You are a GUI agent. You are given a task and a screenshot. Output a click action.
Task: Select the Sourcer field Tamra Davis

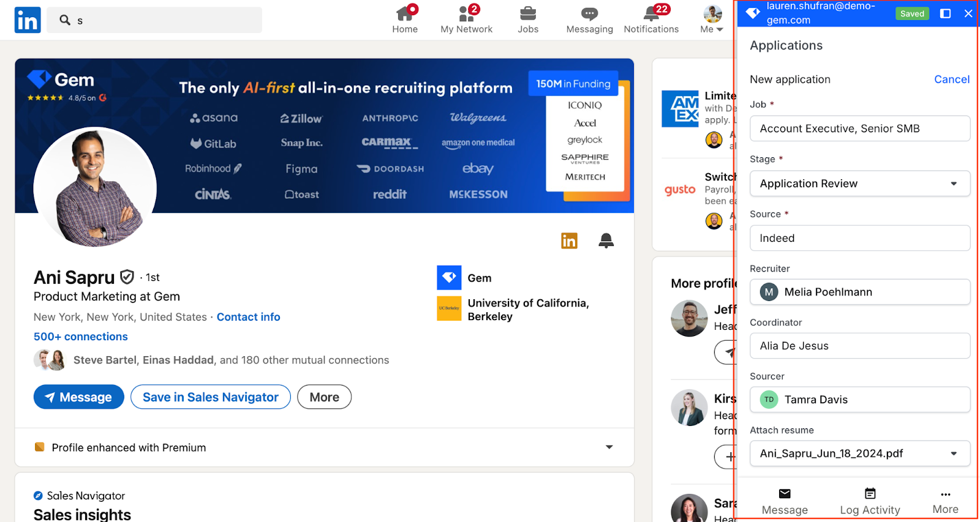pos(860,400)
